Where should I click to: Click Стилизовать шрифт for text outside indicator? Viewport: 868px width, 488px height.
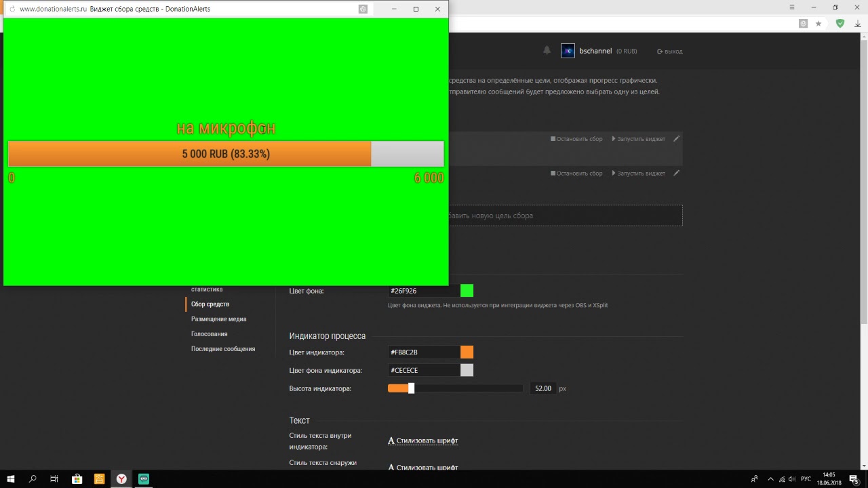click(422, 468)
